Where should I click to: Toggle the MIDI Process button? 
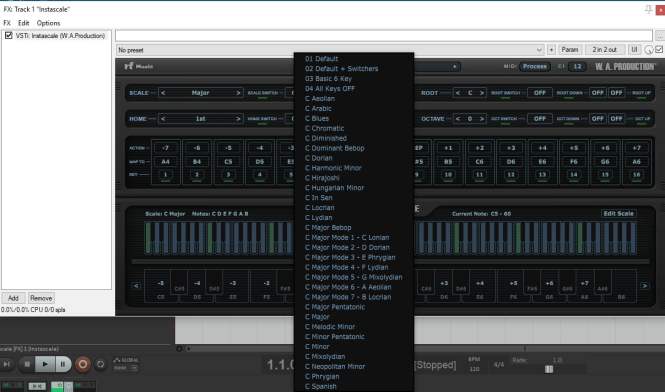click(x=535, y=67)
